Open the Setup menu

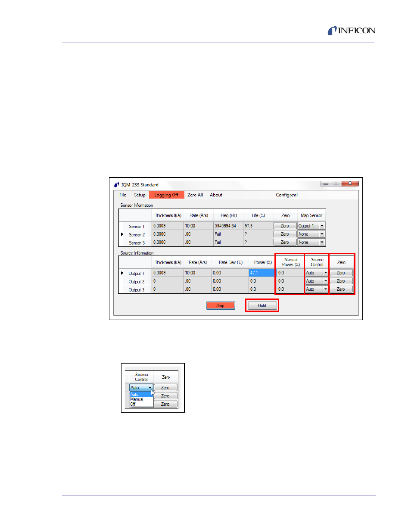point(140,195)
